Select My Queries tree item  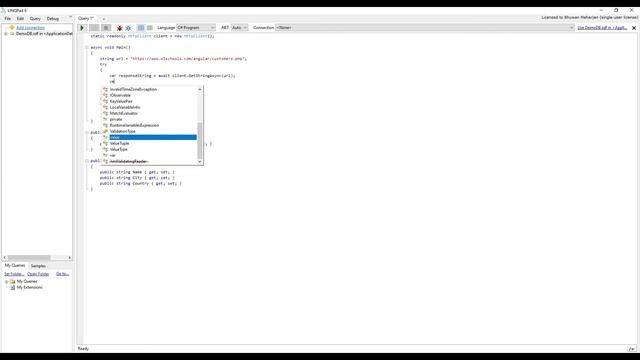pos(27,282)
